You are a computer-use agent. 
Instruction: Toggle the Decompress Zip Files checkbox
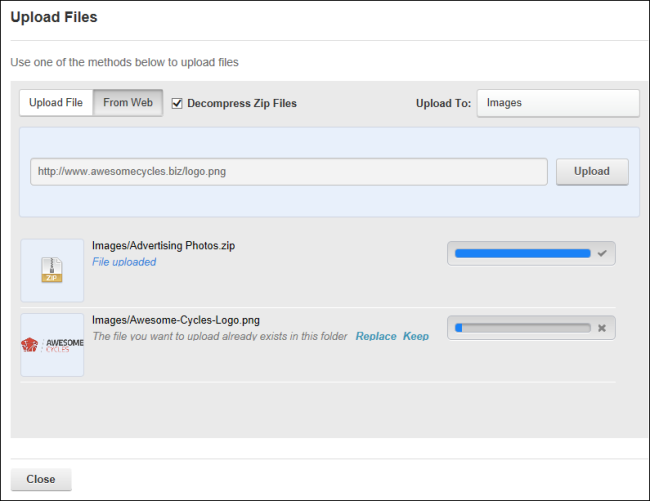click(177, 103)
